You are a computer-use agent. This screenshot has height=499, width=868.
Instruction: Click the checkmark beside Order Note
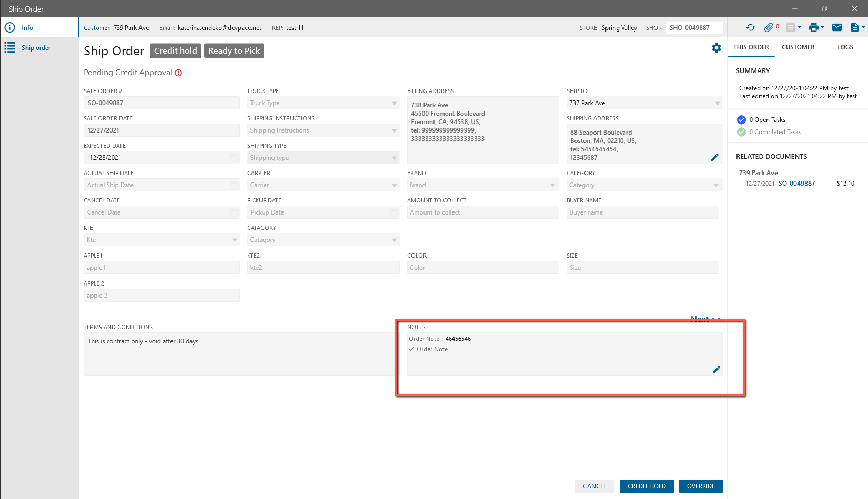click(x=411, y=349)
